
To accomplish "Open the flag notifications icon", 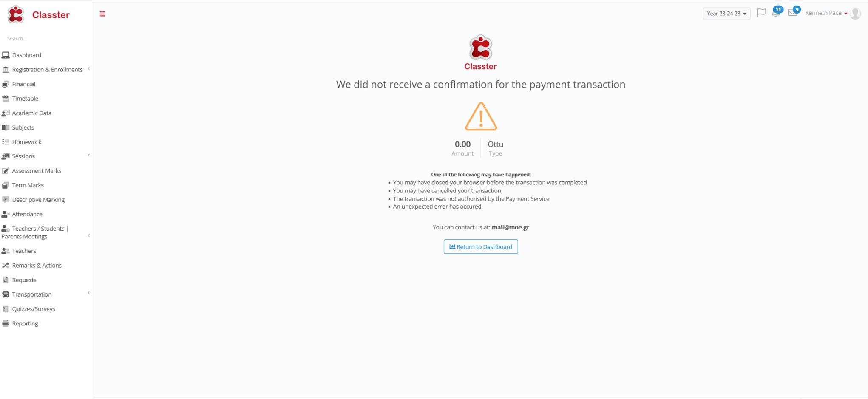I will pyautogui.click(x=761, y=13).
